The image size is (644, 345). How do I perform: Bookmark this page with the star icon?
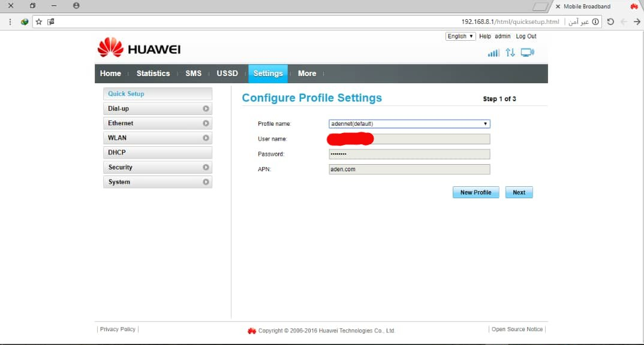[38, 22]
